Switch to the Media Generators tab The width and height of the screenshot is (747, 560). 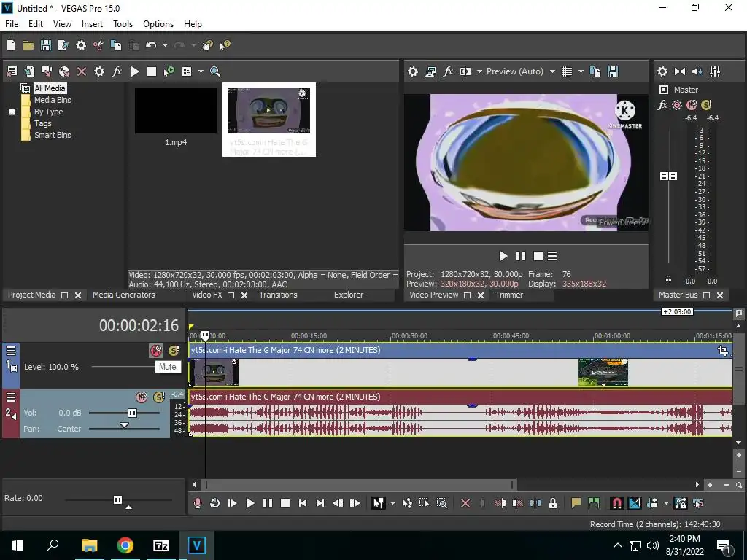click(124, 295)
